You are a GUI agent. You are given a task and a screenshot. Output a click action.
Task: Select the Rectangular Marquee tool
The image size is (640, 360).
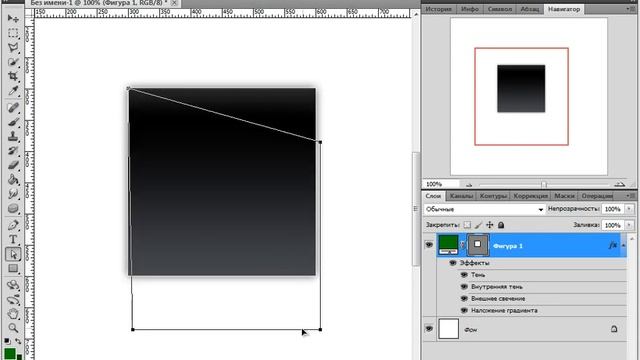point(13,33)
